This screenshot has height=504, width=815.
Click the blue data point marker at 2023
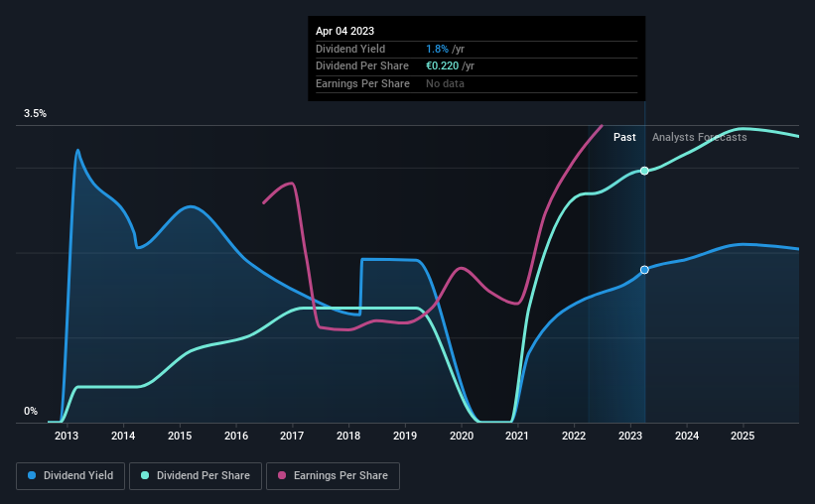coord(644,270)
